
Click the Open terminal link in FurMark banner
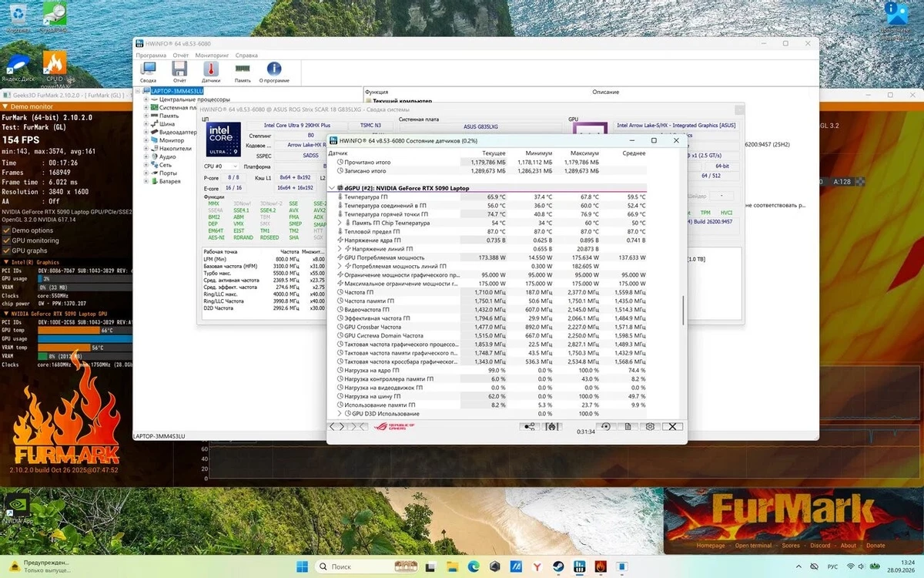[x=753, y=546]
